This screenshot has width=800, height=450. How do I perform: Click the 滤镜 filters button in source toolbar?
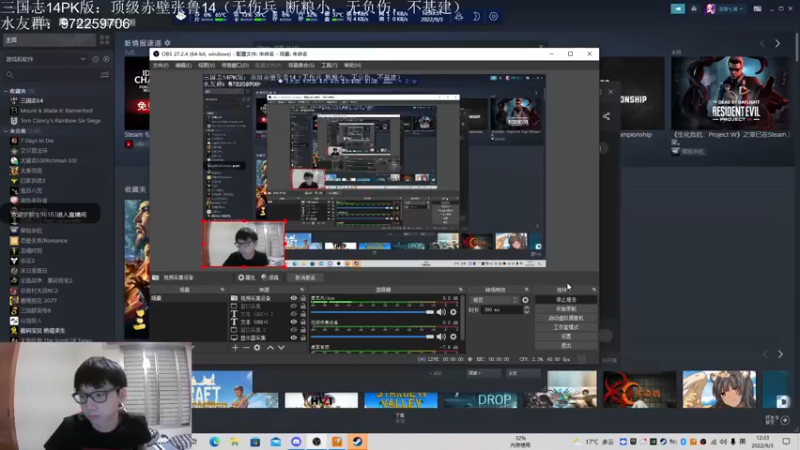[x=270, y=278]
